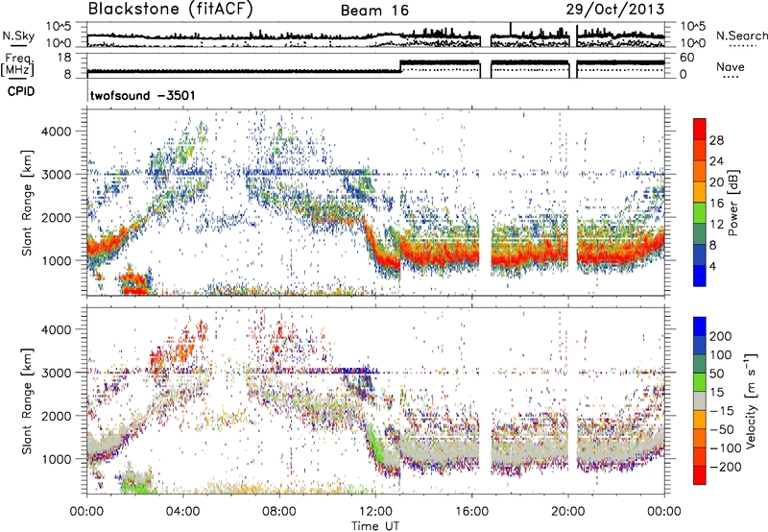This screenshot has height=532, width=768.
Task: Click the "Time UT" axis title
Action: [x=375, y=525]
